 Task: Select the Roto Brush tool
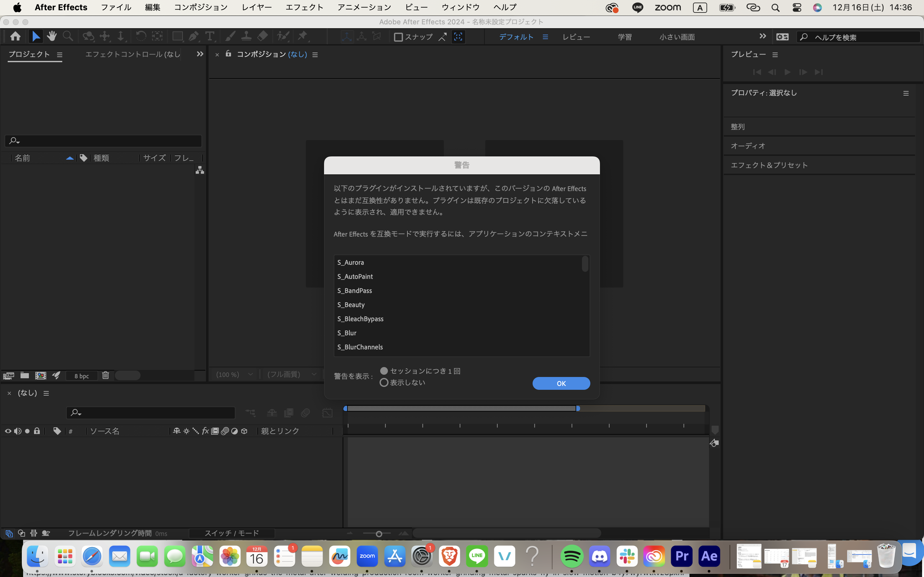(x=283, y=36)
